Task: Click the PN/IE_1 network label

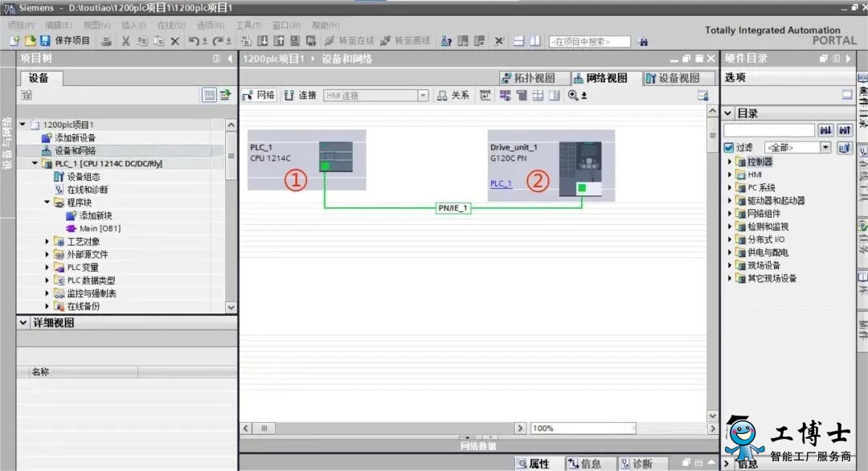Action: (453, 208)
